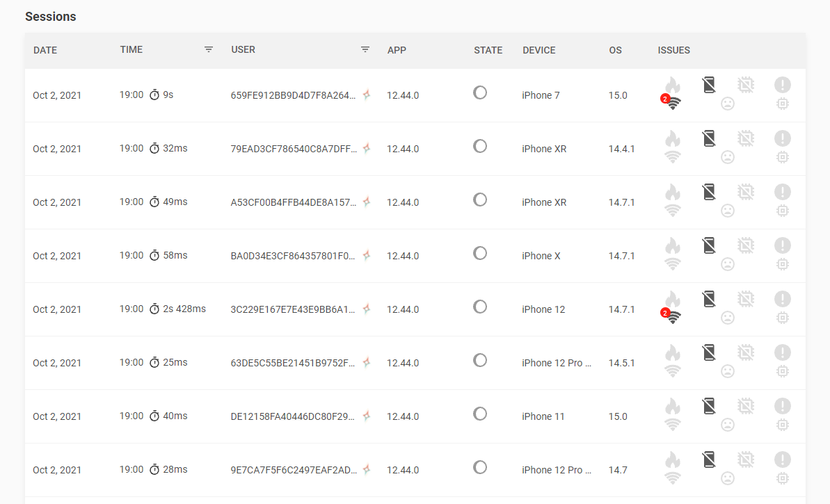This screenshot has height=504, width=830.
Task: Click the DEVICE column header
Action: pos(539,50)
